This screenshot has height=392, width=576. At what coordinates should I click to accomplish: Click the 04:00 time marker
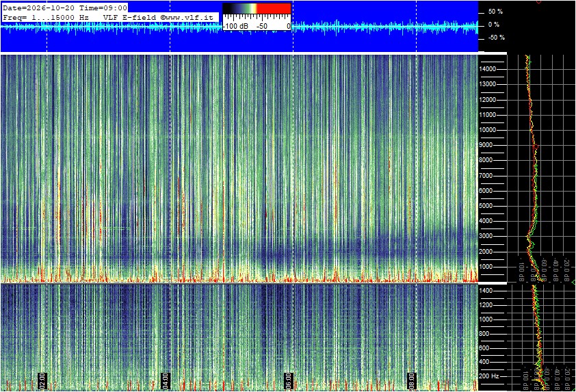pos(166,381)
